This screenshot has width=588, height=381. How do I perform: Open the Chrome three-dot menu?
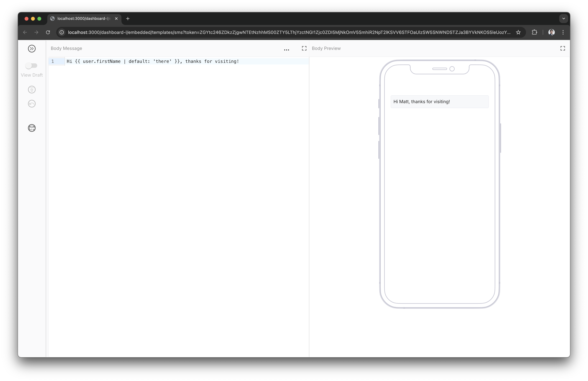tap(563, 32)
